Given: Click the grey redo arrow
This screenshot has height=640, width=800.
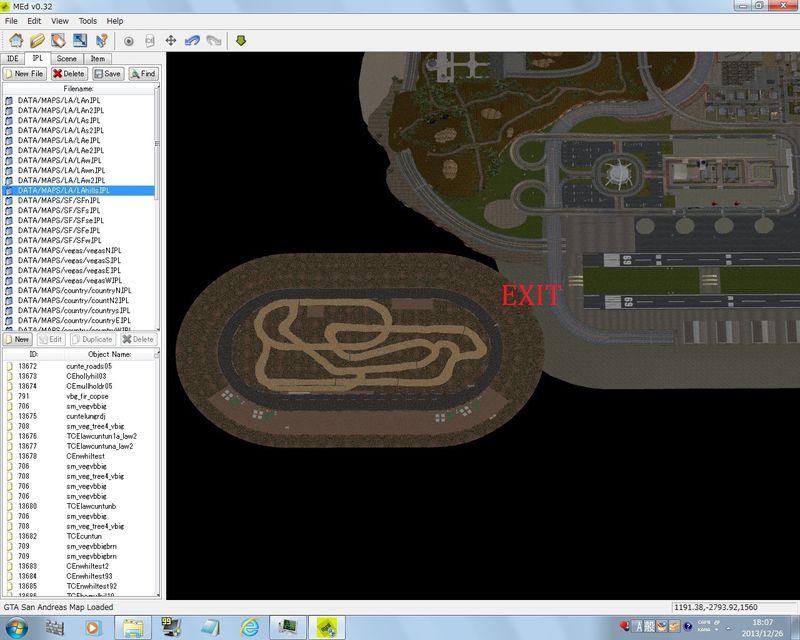Looking at the screenshot, I should (214, 41).
